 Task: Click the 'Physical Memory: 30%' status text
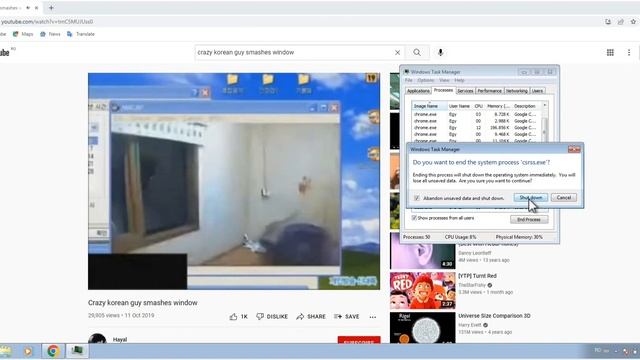point(519,237)
